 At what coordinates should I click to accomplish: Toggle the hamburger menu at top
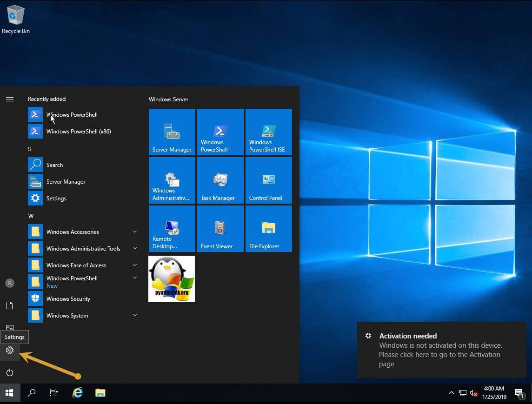point(10,99)
